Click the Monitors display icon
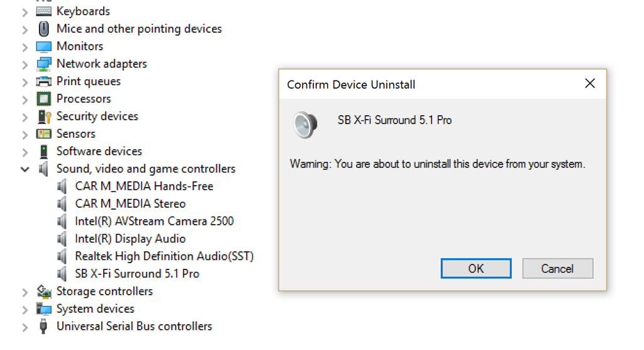 point(43,47)
